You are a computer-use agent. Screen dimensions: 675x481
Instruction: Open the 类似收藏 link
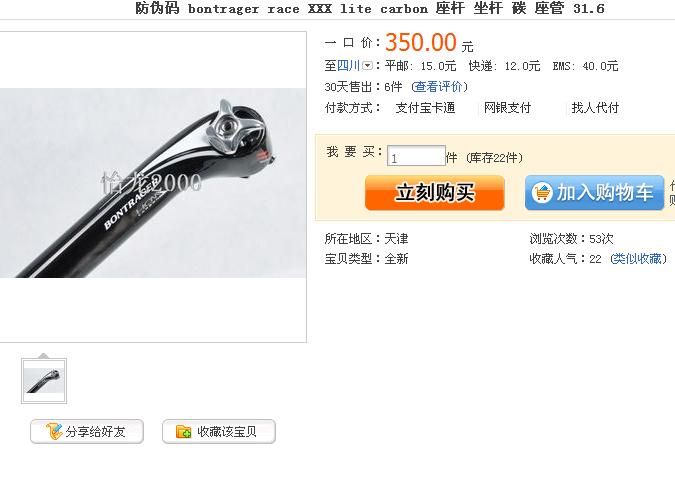coord(638,258)
